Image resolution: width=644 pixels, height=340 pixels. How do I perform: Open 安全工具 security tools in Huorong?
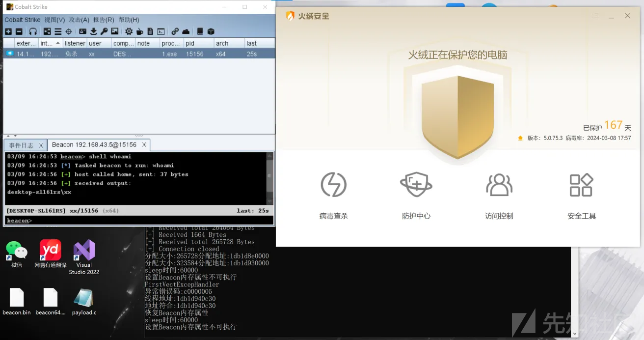582,195
